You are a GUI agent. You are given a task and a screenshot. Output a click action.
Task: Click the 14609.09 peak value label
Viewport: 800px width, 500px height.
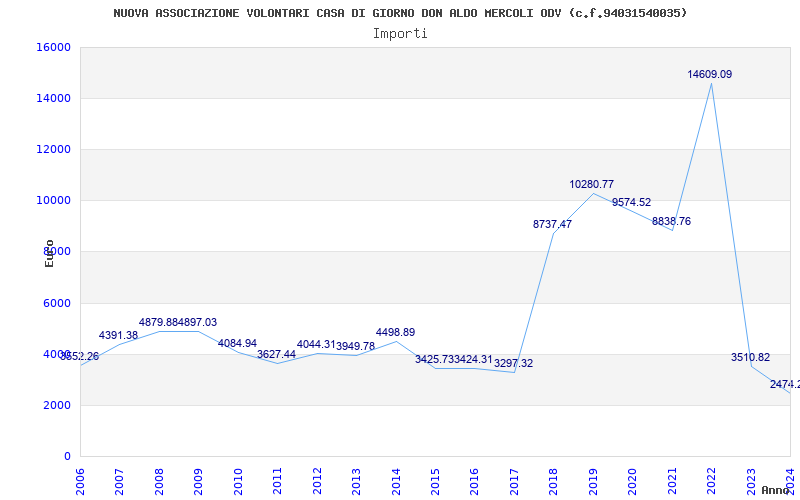[709, 74]
